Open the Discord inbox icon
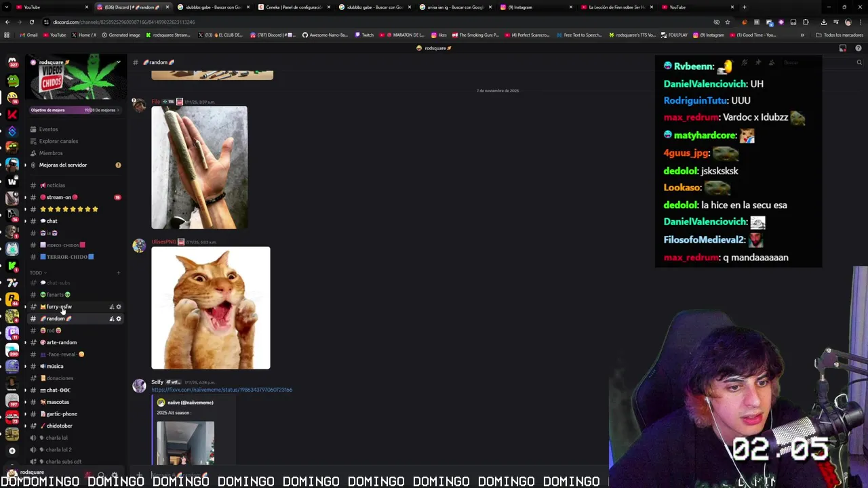The height and width of the screenshot is (488, 868). [x=843, y=48]
